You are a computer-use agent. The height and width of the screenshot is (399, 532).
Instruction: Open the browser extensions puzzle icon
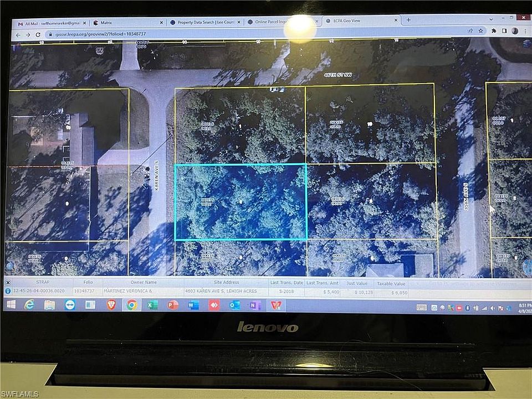pos(494,31)
